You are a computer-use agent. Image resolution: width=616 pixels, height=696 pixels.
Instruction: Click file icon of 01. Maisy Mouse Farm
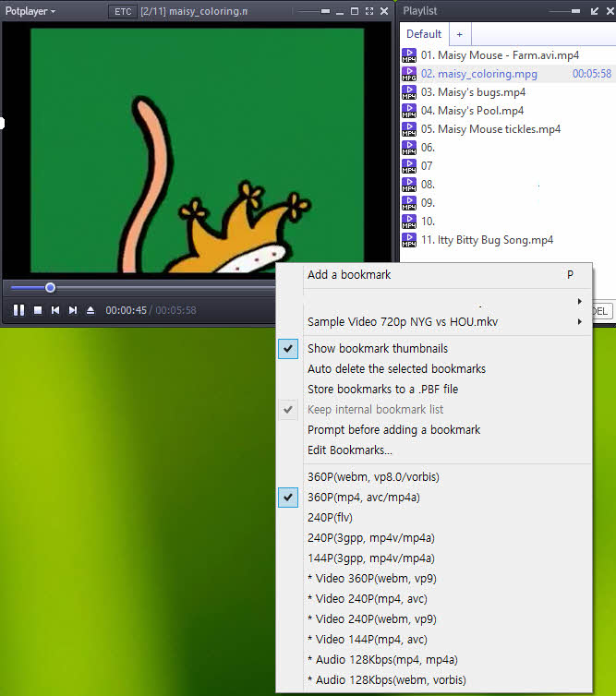409,55
